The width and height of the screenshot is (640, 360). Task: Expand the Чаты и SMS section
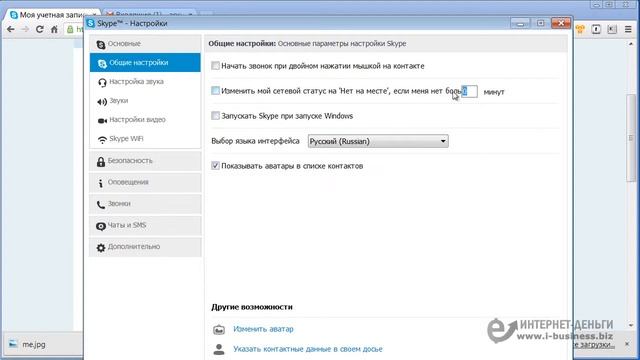(x=145, y=225)
